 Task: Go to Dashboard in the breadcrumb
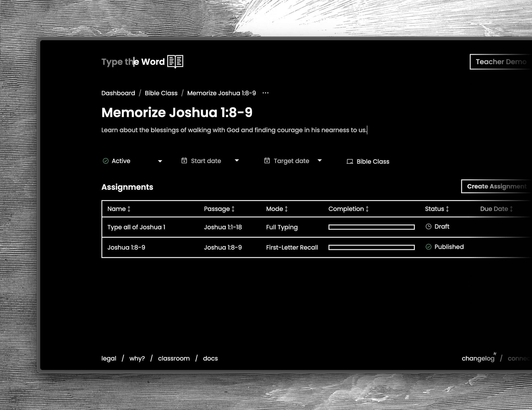[118, 93]
